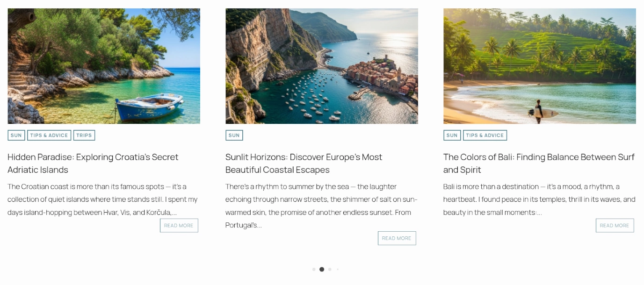This screenshot has width=644, height=285.
Task: Click Read More on the Croatia post
Action: coord(179,226)
